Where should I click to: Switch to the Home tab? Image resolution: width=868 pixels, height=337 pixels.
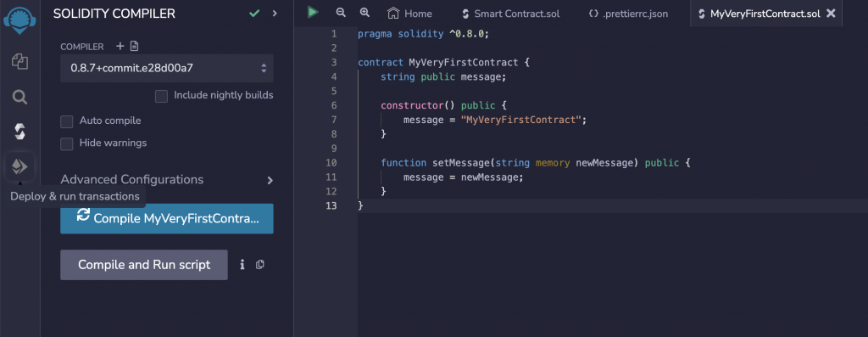409,14
